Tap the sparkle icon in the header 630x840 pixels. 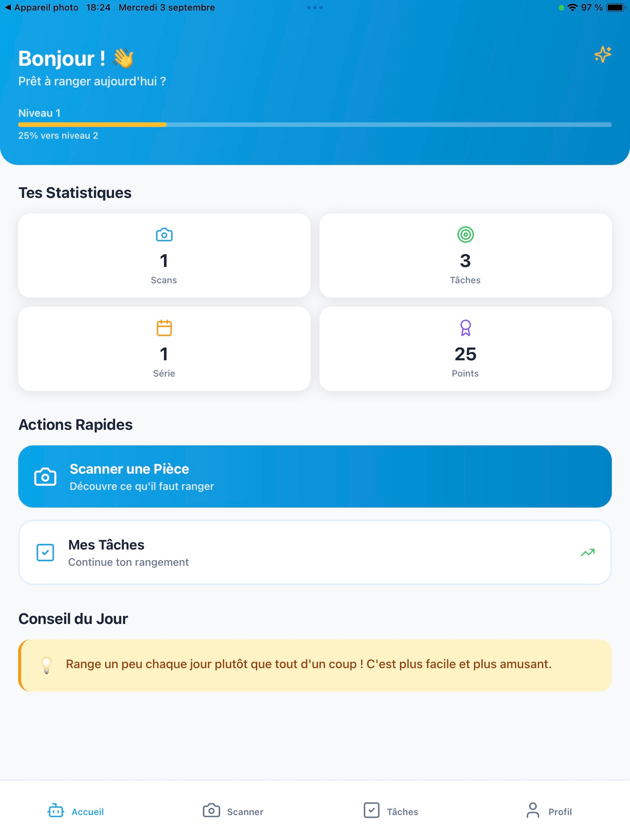coord(602,54)
